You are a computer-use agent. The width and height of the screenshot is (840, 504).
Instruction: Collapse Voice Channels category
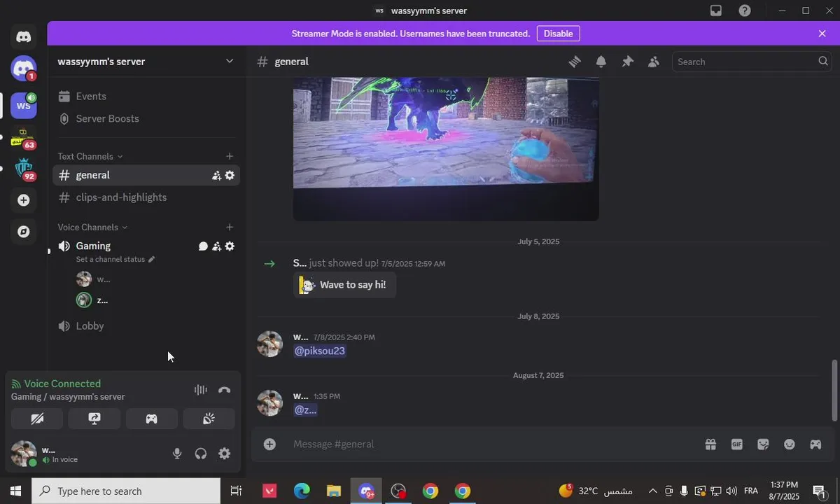coord(92,227)
